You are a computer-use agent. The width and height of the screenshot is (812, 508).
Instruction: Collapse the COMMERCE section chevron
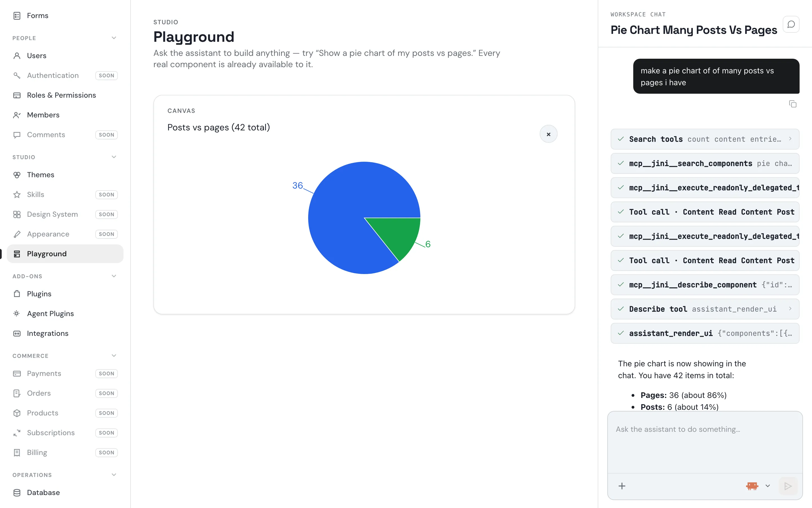point(114,356)
